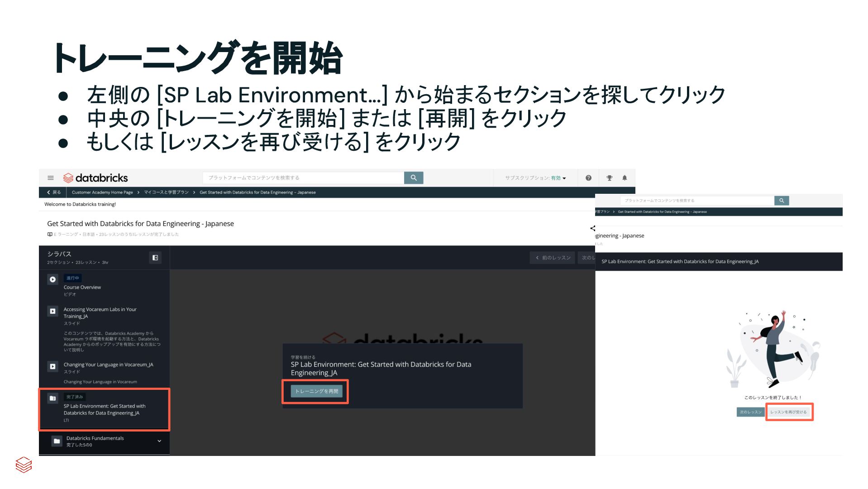Click the celebration illustration thumbnail
Screen dimensions: 868x489
click(773, 350)
